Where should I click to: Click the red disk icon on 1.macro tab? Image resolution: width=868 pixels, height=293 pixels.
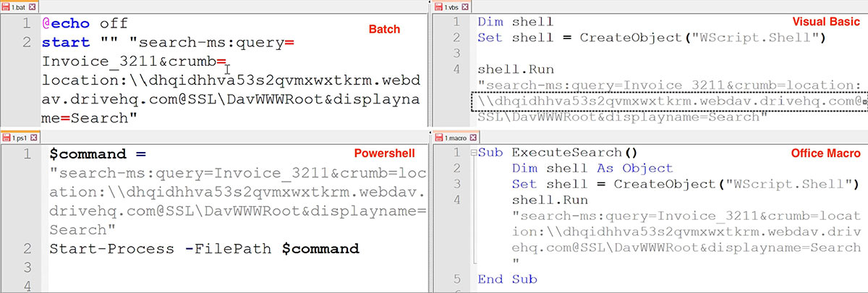(x=439, y=137)
